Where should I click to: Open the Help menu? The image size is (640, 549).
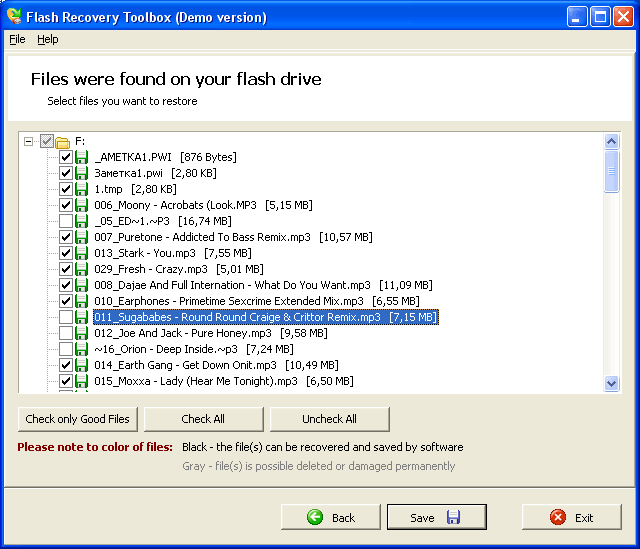click(48, 39)
